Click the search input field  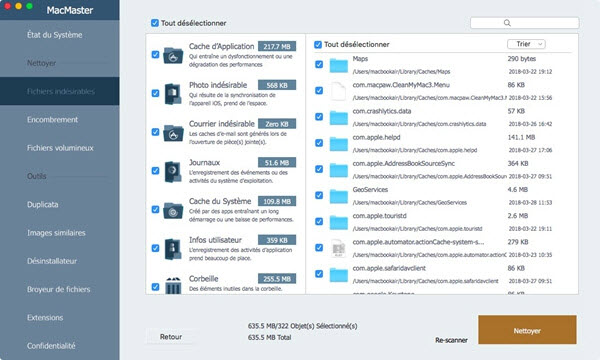[x=524, y=23]
